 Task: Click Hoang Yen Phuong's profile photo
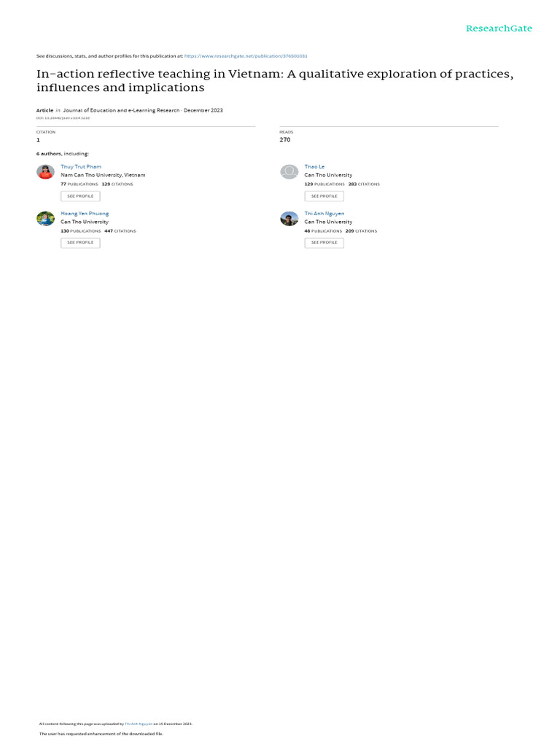point(46,218)
